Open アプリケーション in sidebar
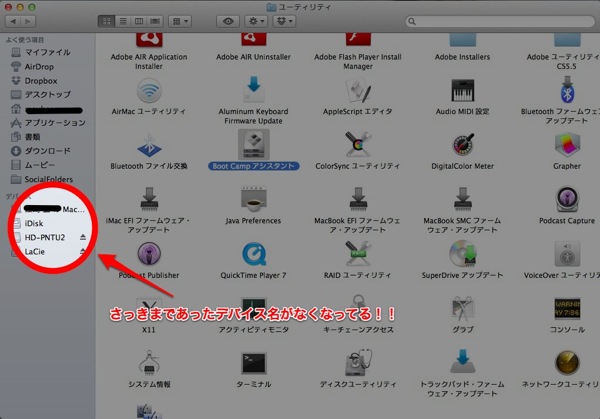 pyautogui.click(x=48, y=123)
